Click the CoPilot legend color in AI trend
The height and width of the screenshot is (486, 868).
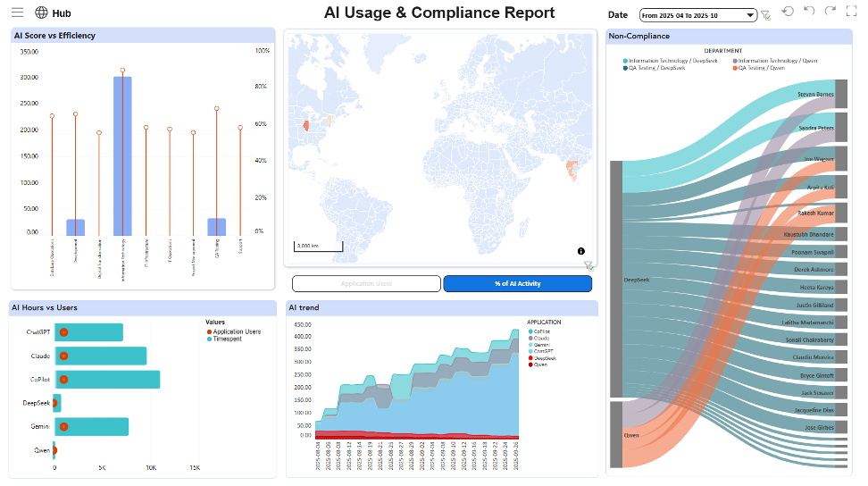point(530,331)
